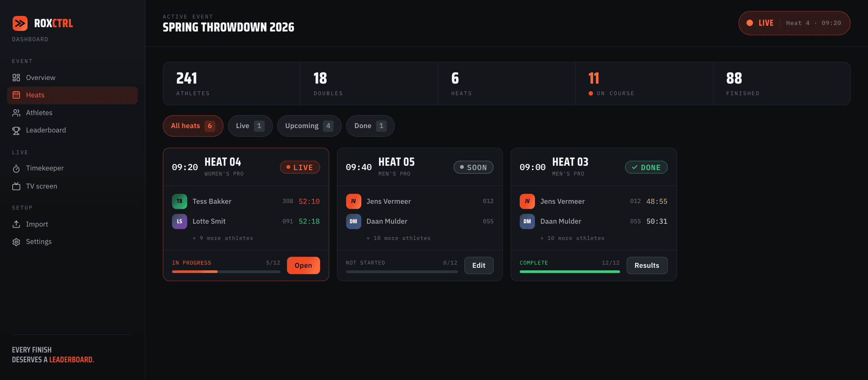The image size is (868, 380).
Task: Click the Settings gear icon
Action: (x=16, y=242)
